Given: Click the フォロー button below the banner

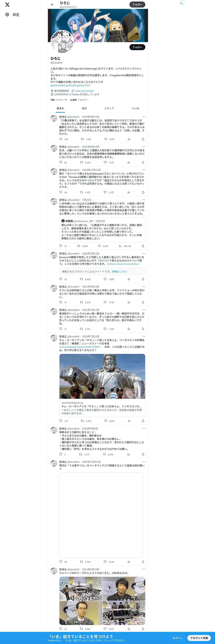Looking at the screenshot, I should click(x=137, y=47).
